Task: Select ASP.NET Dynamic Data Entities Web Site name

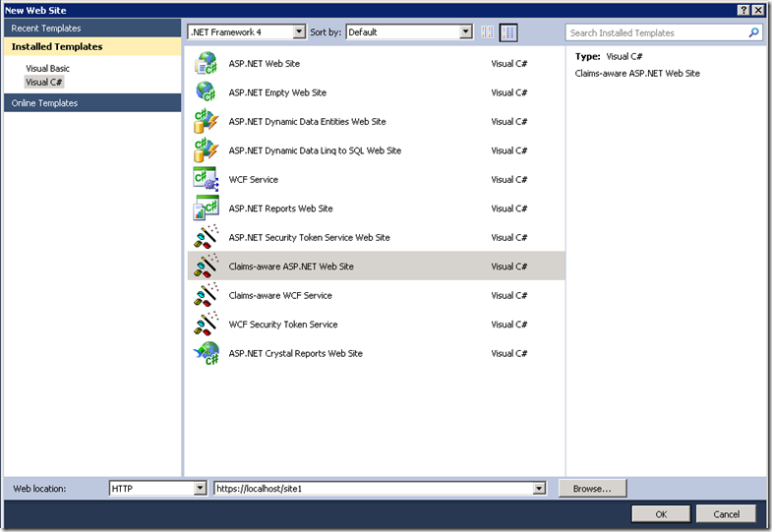Action: pyautogui.click(x=307, y=122)
